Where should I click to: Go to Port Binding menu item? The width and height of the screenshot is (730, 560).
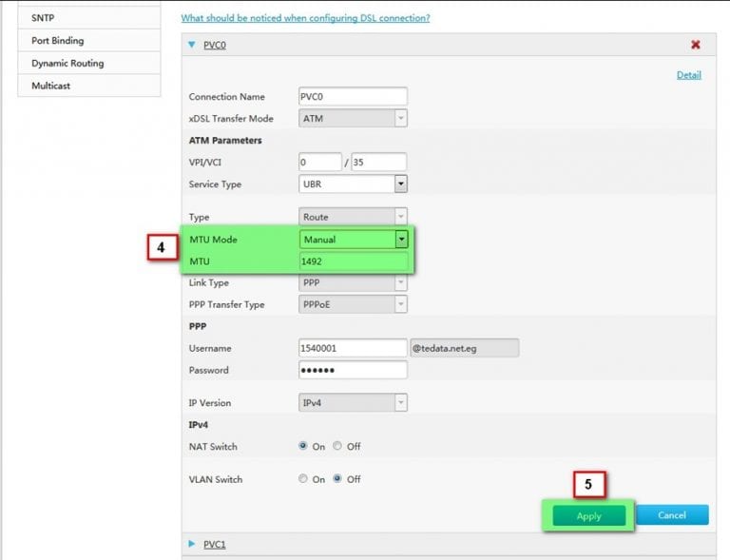57,41
